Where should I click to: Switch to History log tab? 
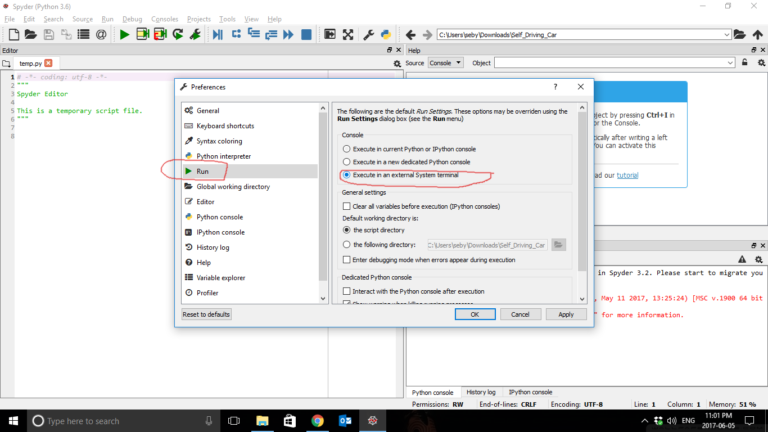(480, 392)
